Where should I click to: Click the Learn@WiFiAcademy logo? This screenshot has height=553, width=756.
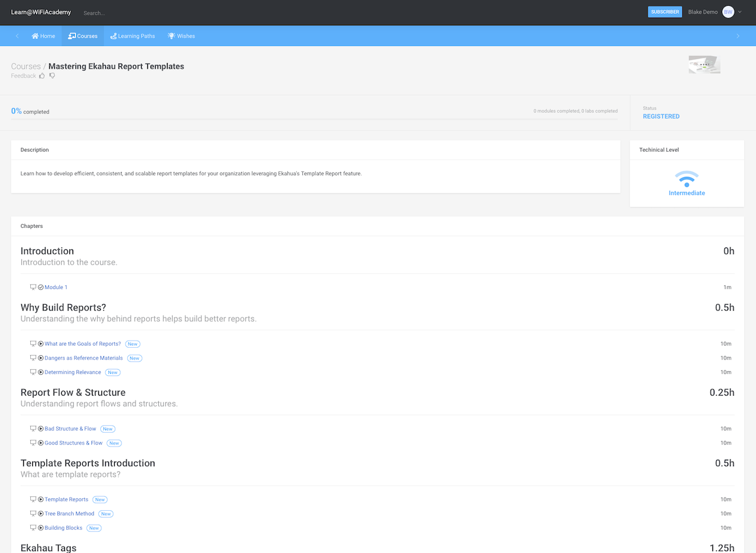[x=41, y=13]
